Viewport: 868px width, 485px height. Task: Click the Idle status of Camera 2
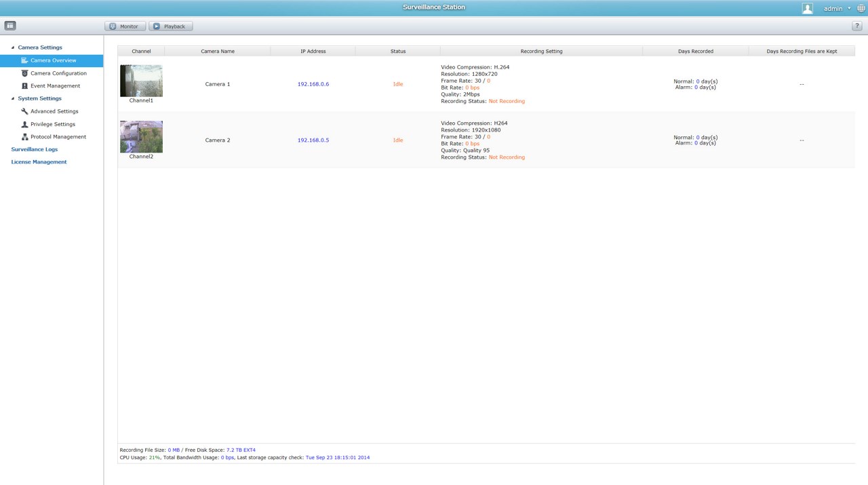(398, 140)
